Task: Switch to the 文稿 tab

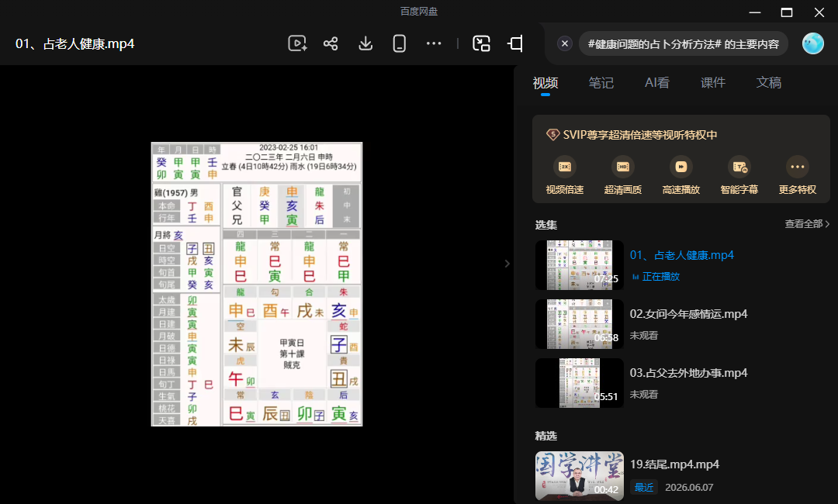Action: point(768,83)
